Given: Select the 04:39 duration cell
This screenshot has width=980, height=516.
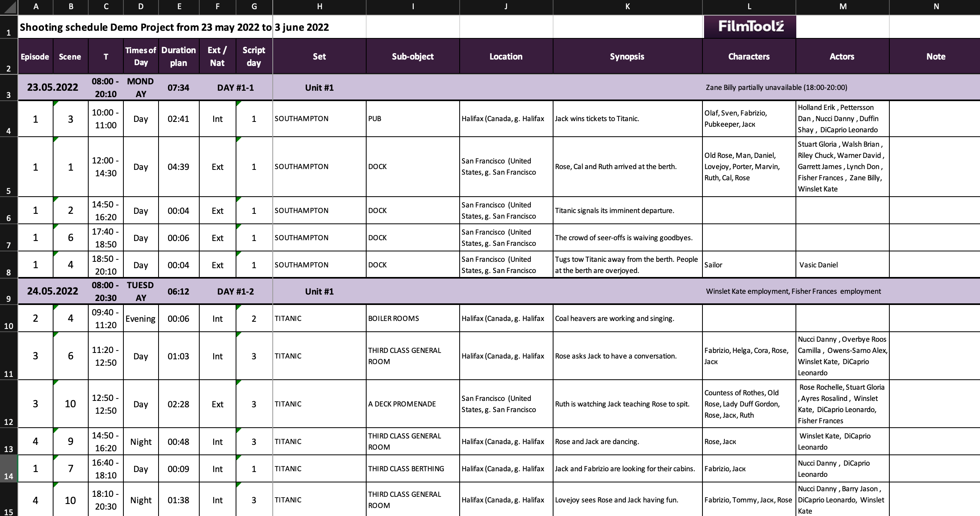Looking at the screenshot, I should pyautogui.click(x=179, y=167).
